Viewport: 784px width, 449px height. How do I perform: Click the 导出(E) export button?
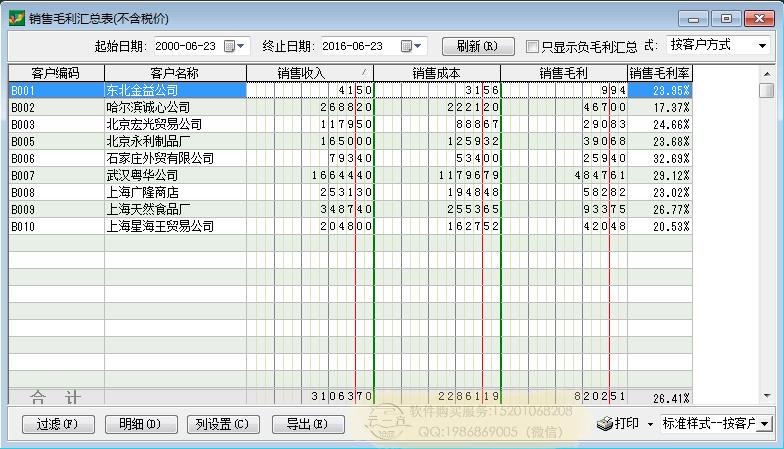tap(306, 424)
